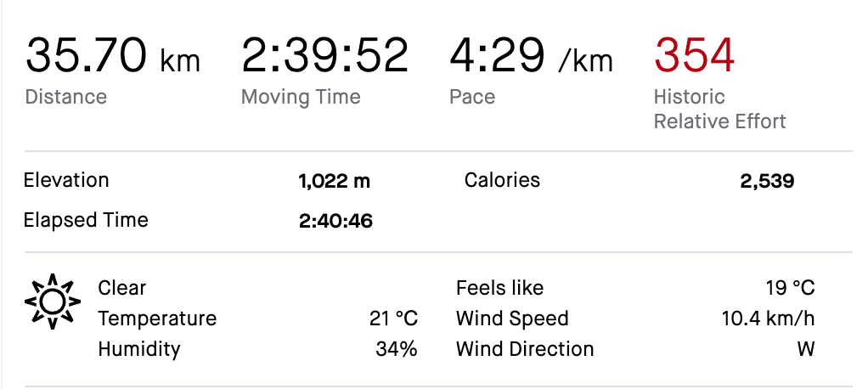Click the Moving Time label

coord(301,97)
